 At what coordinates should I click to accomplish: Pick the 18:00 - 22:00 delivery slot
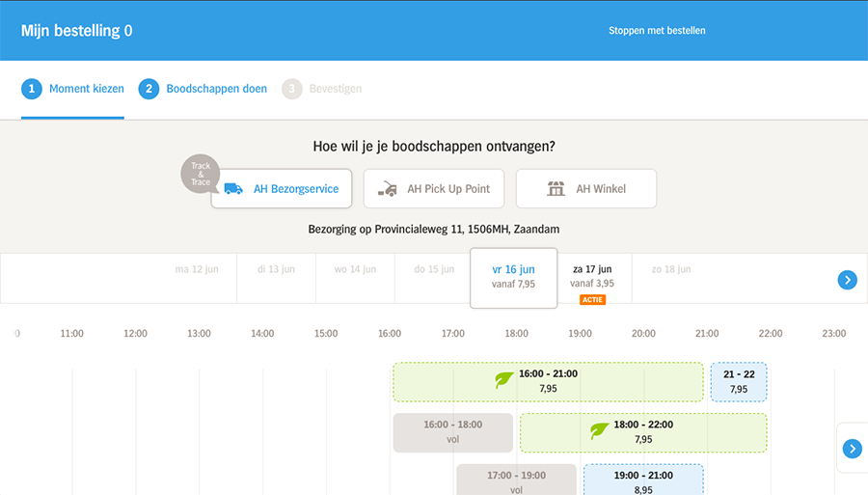tap(643, 432)
